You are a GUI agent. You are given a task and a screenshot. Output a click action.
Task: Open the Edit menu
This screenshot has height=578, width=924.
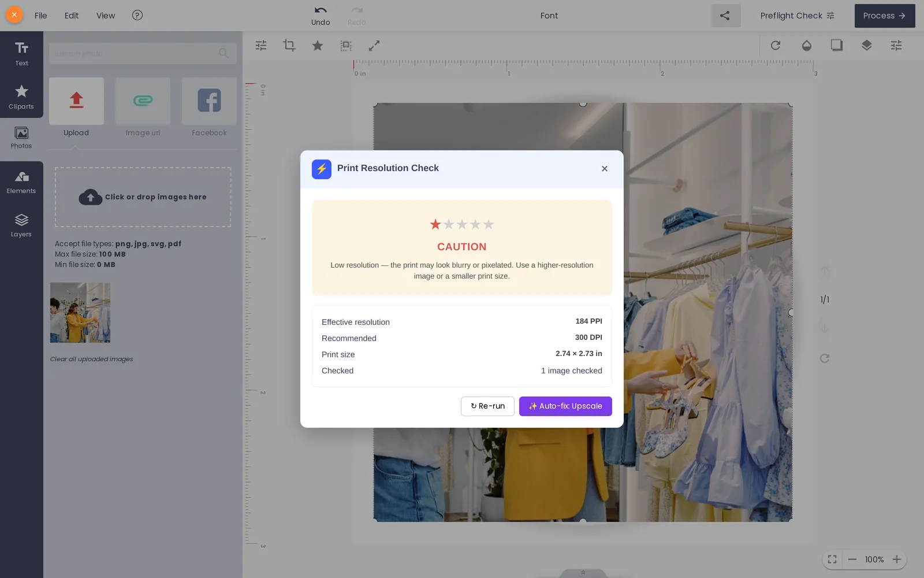(x=72, y=16)
